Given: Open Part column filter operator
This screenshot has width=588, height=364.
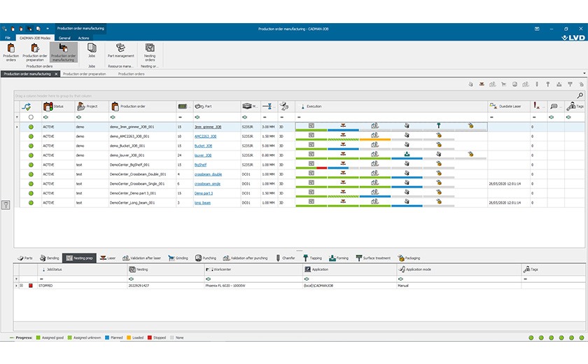Looking at the screenshot, I should pyautogui.click(x=197, y=117).
